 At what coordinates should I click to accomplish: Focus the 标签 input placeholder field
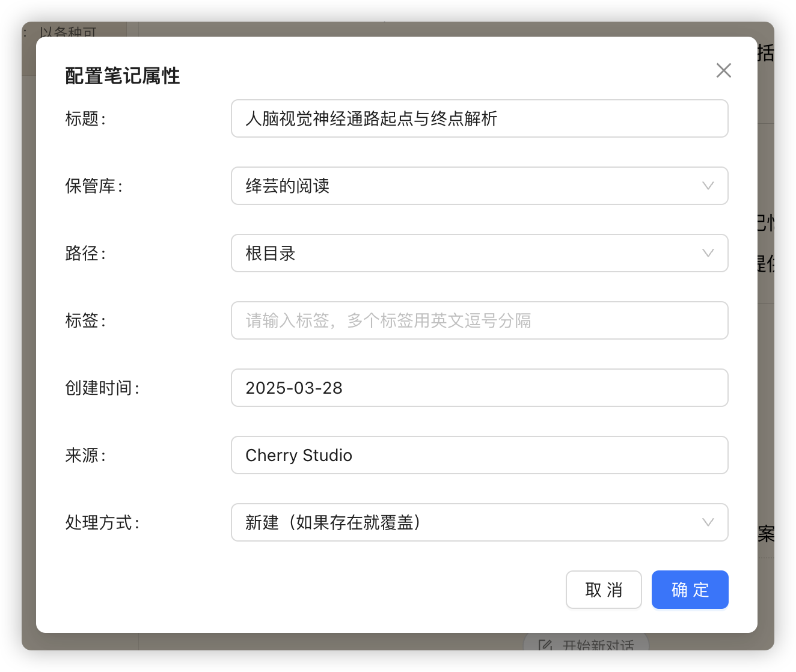[x=479, y=320]
